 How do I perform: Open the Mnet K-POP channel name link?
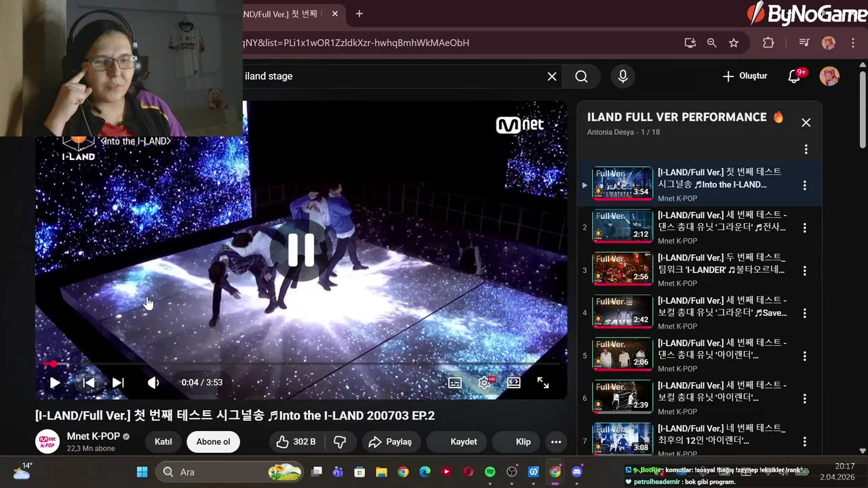(x=94, y=436)
